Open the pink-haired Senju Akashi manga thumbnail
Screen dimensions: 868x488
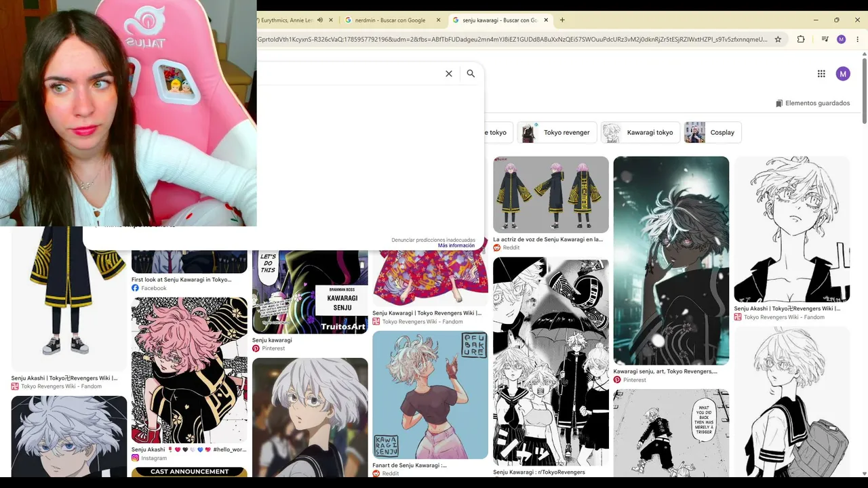(189, 370)
